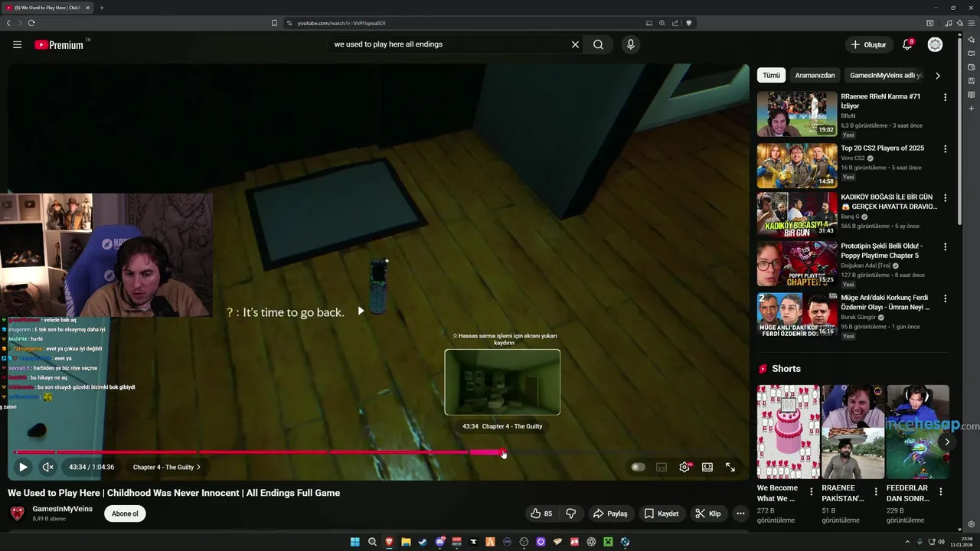Viewport: 980px width, 551px height.
Task: Bookmark the page with the address bar icon
Action: [x=274, y=23]
